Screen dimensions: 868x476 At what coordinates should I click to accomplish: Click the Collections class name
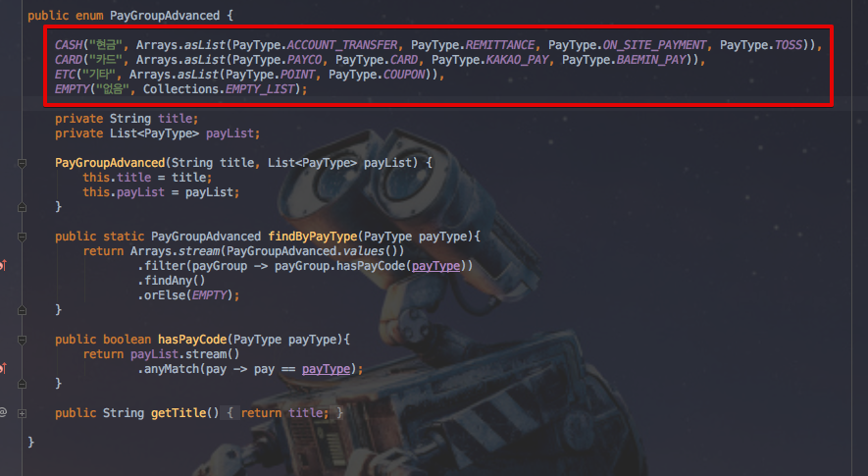181,89
